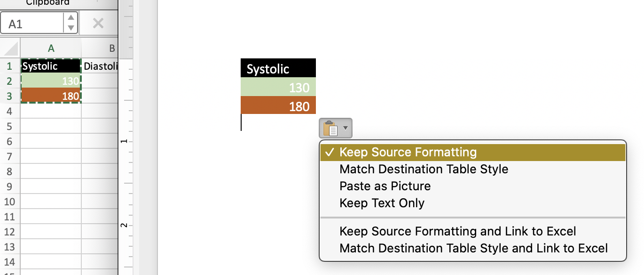This screenshot has width=644, height=275.
Task: Select column B header
Action: [x=100, y=48]
